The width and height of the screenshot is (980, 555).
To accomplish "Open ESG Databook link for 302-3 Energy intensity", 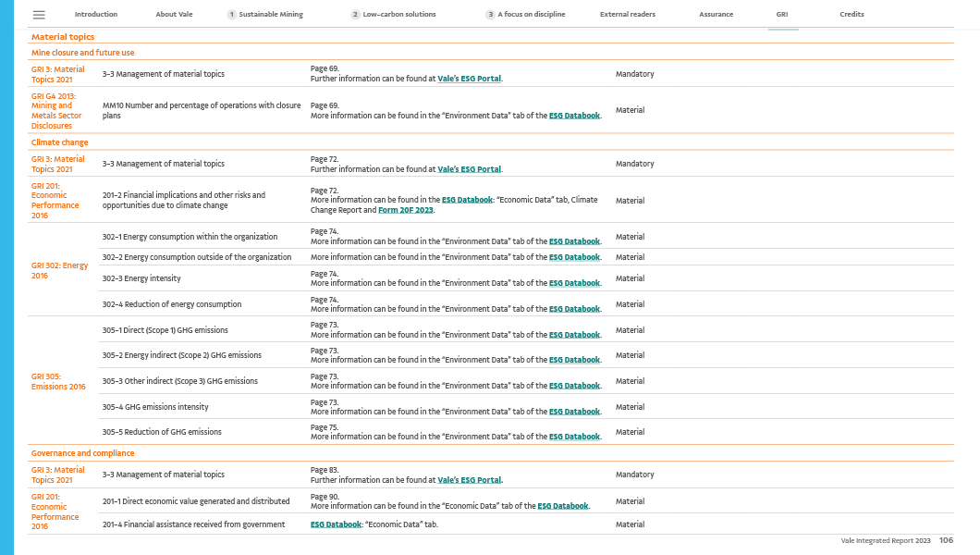I will click(574, 283).
